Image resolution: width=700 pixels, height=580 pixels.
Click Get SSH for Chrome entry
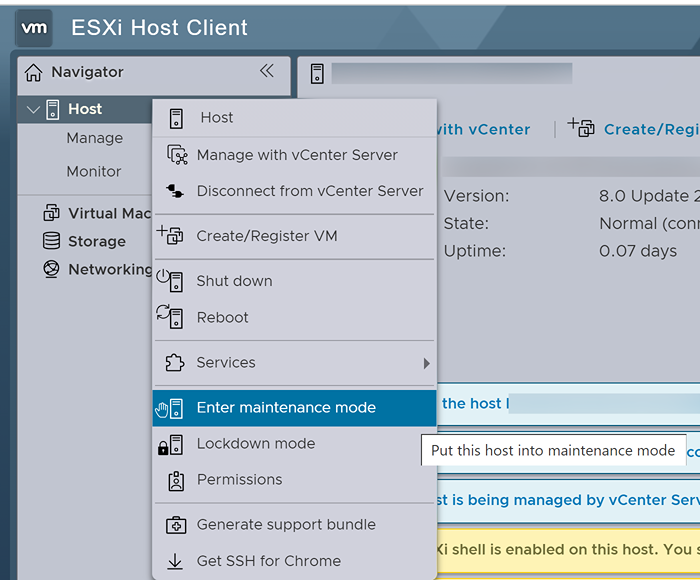click(x=268, y=561)
